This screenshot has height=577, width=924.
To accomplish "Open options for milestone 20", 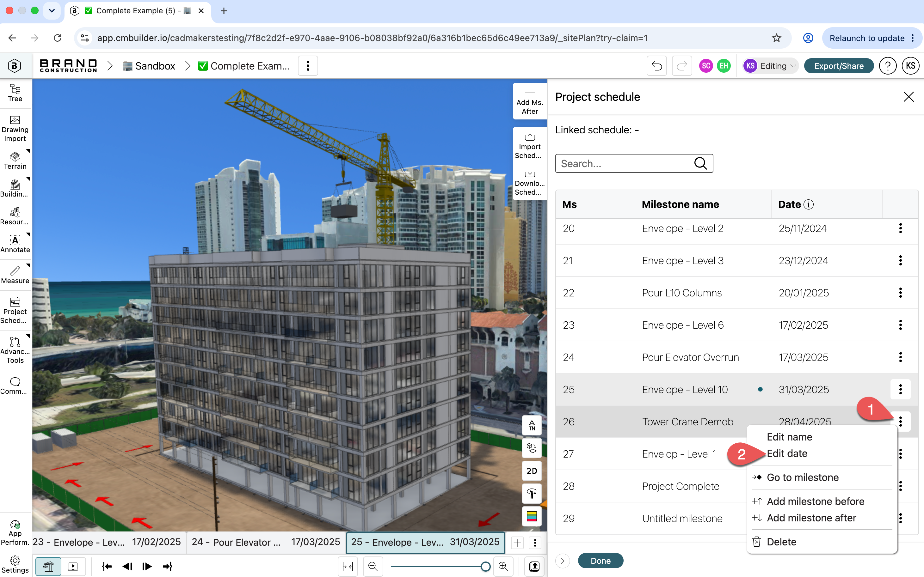I will coord(900,228).
